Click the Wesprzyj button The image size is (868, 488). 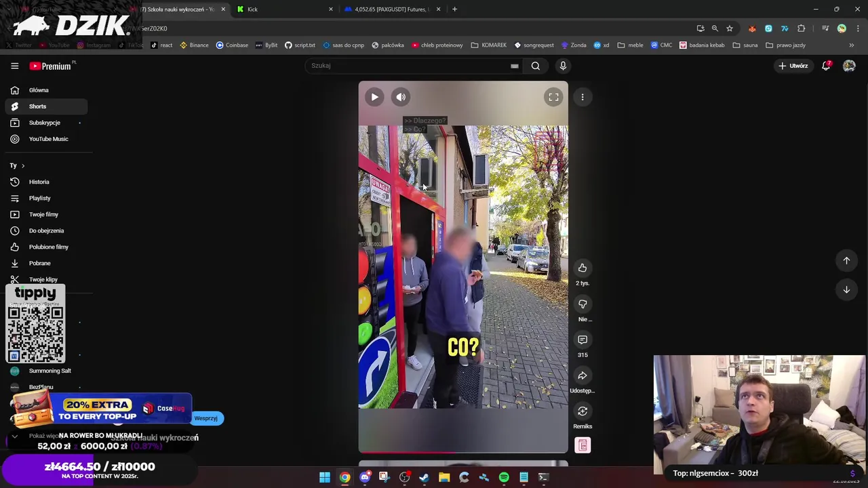point(206,418)
